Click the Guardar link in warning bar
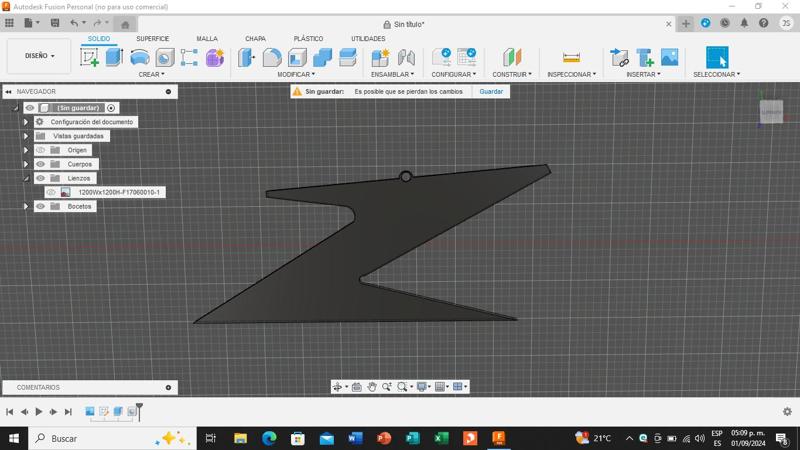 [491, 91]
